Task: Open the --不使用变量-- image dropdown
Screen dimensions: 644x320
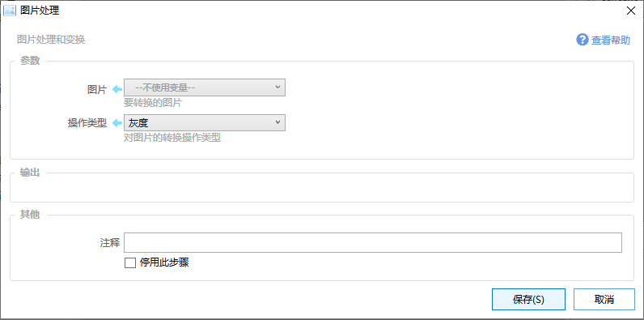Action: click(205, 87)
